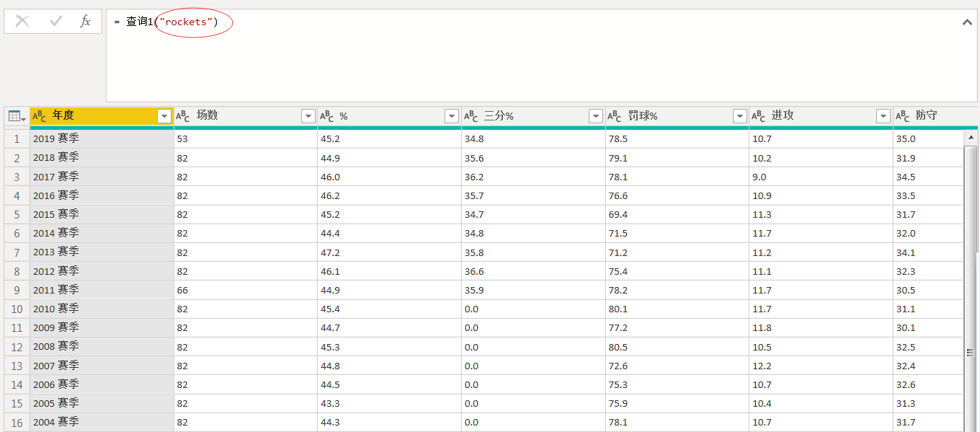Confirm the formula with the checkmark icon
The image size is (980, 432).
point(55,22)
